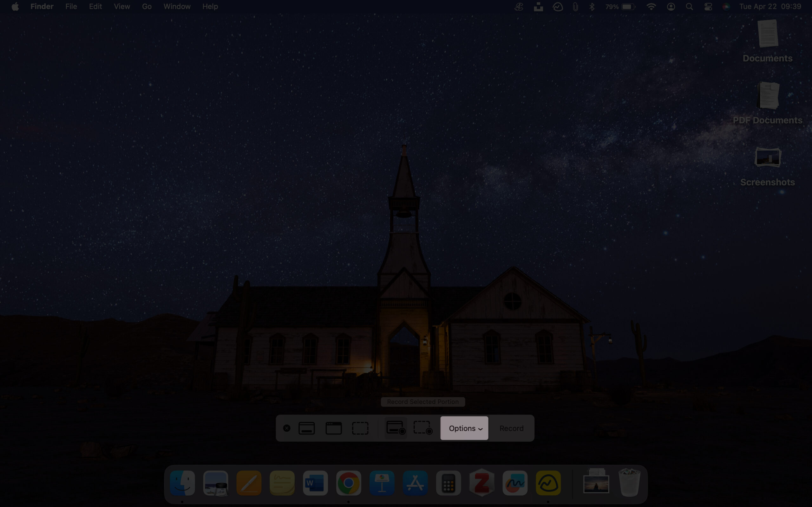This screenshot has height=507, width=812.
Task: Click the Record button
Action: [511, 428]
